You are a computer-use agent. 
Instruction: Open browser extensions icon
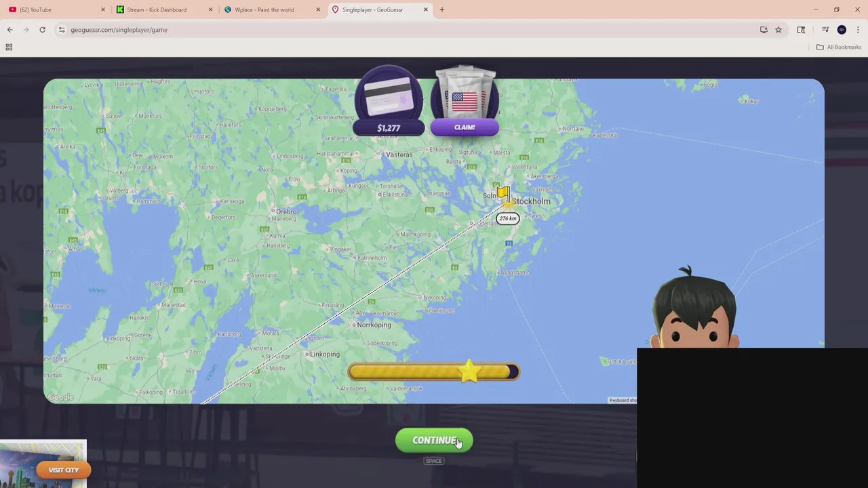click(x=801, y=30)
